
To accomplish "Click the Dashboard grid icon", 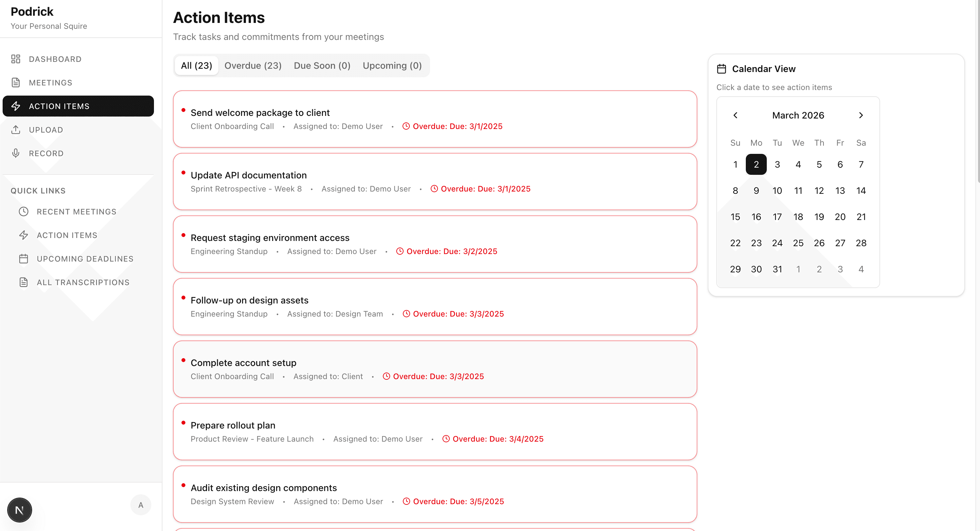I will (16, 59).
